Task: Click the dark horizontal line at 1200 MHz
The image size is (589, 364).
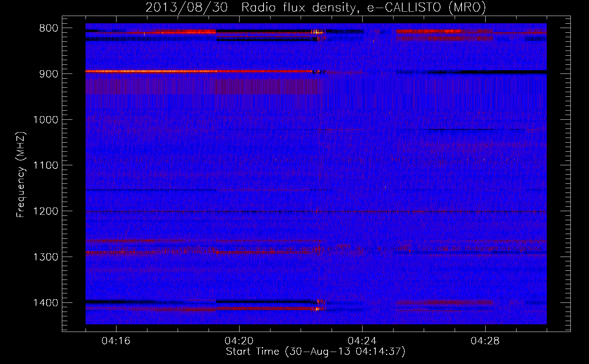Action: point(316,211)
